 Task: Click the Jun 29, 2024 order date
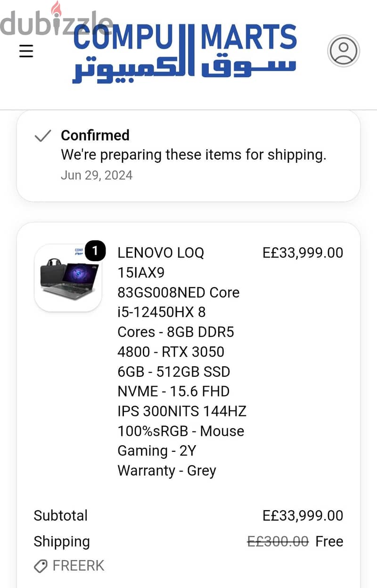click(97, 175)
